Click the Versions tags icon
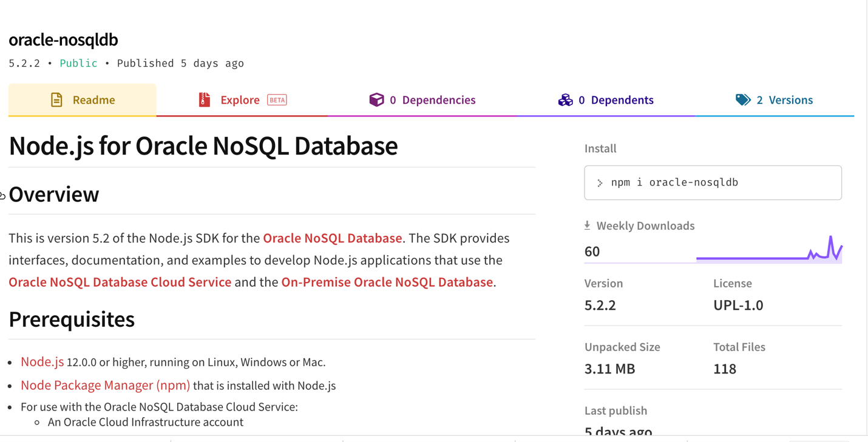Image resolution: width=868 pixels, height=442 pixels. (742, 100)
